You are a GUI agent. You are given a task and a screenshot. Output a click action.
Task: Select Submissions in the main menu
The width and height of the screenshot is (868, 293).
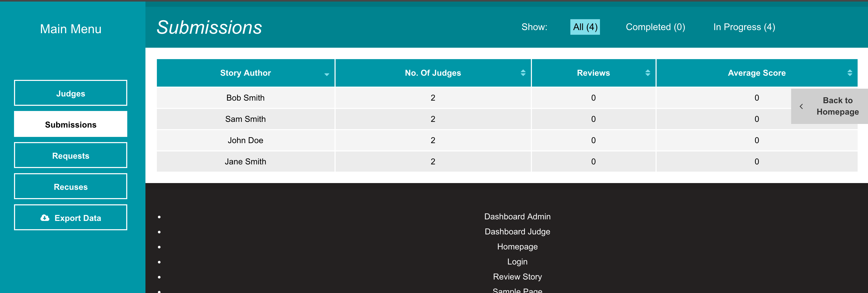(x=70, y=124)
